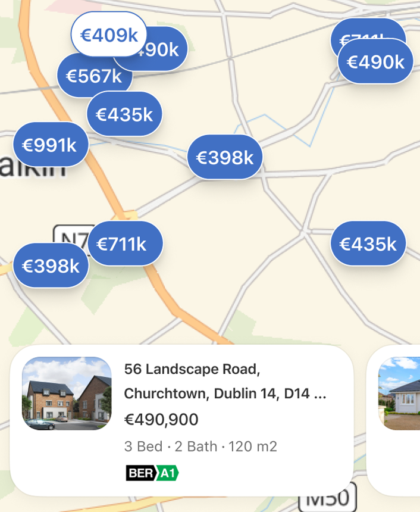Select the €435k marker on the map's right side
This screenshot has width=420, height=512.
pos(368,243)
